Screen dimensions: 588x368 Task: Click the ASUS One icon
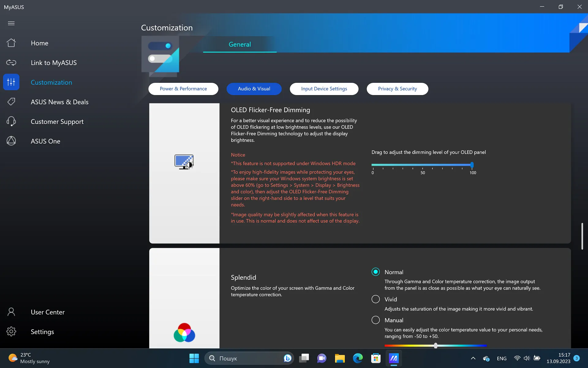click(x=11, y=140)
